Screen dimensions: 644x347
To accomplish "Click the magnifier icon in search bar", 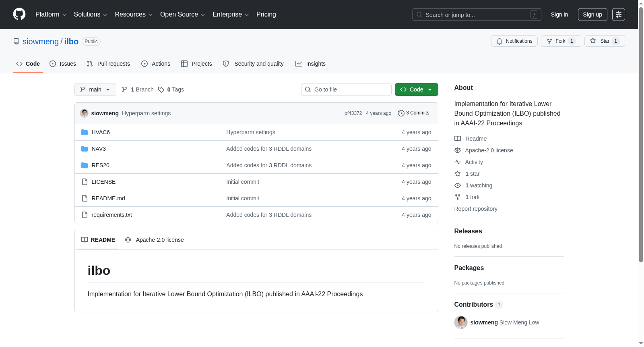I will [x=419, y=15].
